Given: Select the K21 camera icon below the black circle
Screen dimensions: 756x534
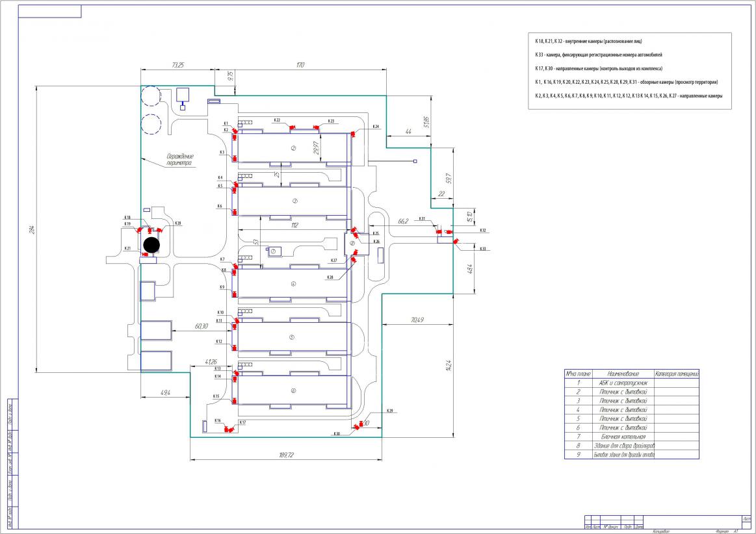Looking at the screenshot, I should [x=145, y=254].
